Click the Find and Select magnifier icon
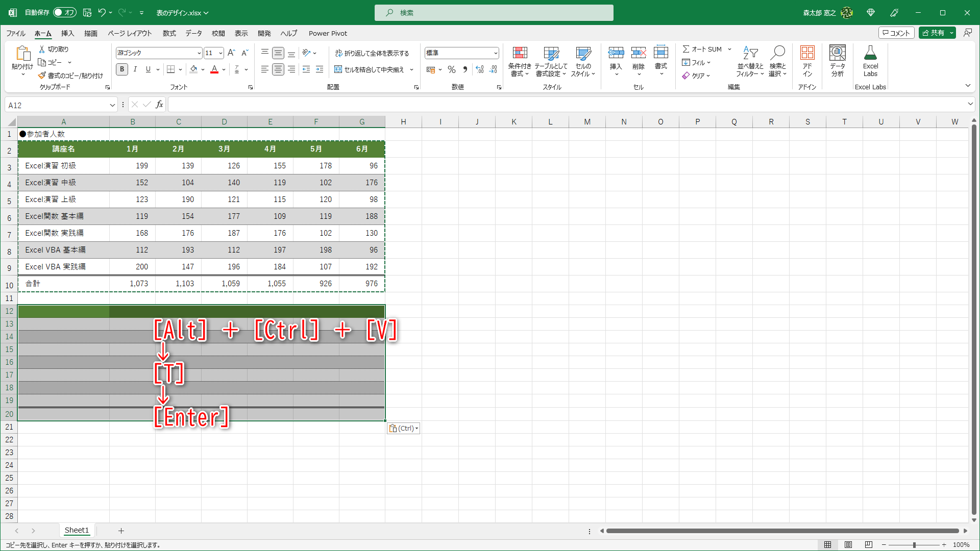Screen dimensions: 980x551 [x=778, y=53]
